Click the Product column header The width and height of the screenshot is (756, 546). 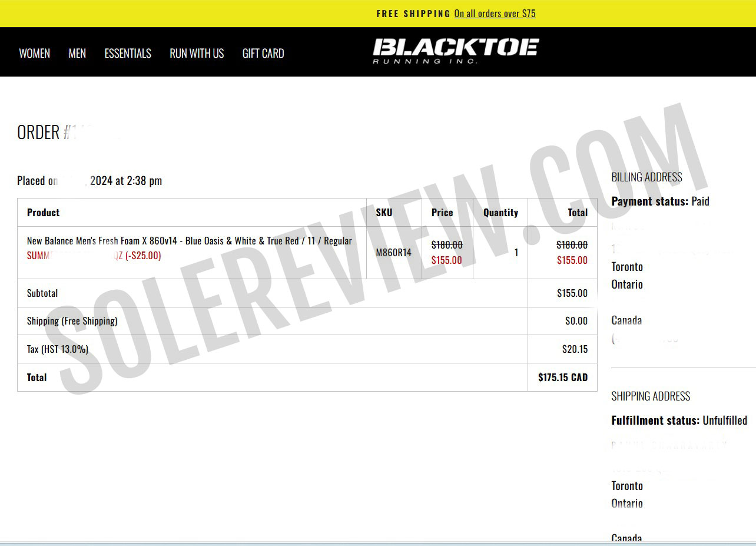coord(44,213)
